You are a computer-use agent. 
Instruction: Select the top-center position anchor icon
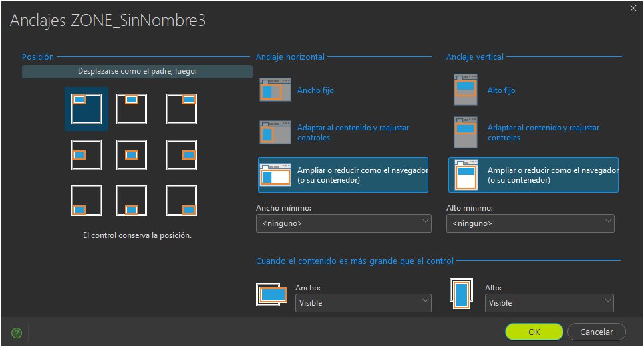click(132, 109)
